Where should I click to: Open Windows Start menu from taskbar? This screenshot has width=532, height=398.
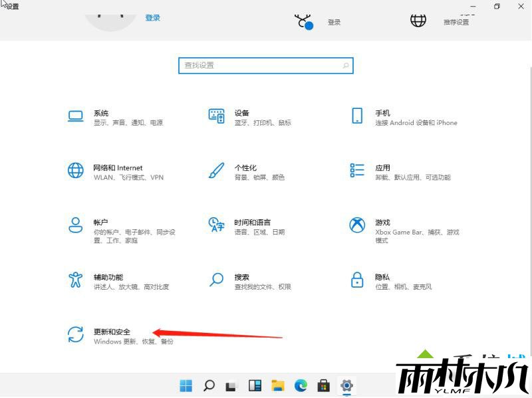click(x=186, y=385)
